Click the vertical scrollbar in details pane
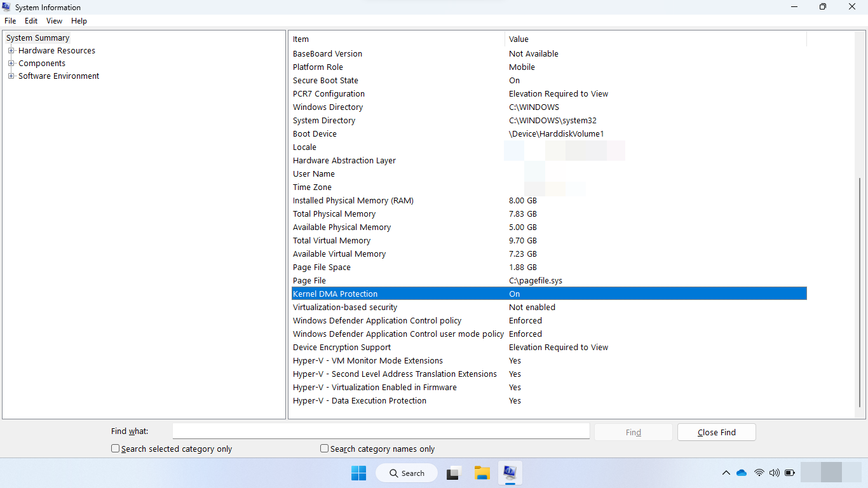The height and width of the screenshot is (488, 868). click(x=862, y=292)
